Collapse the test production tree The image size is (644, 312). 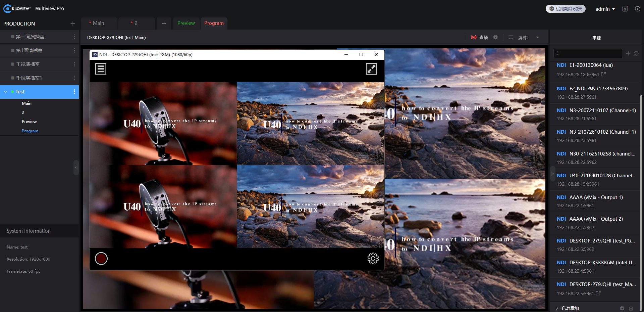coord(6,92)
